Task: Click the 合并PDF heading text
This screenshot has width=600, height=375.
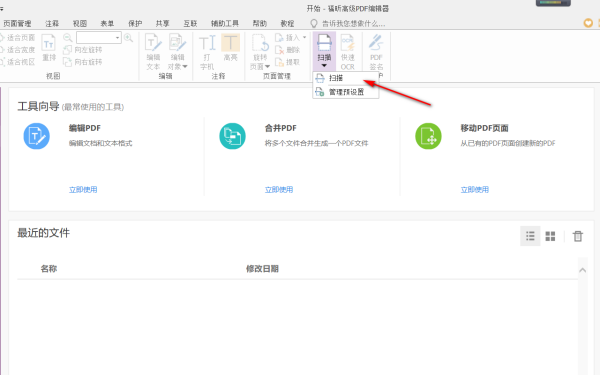Action: [280, 128]
